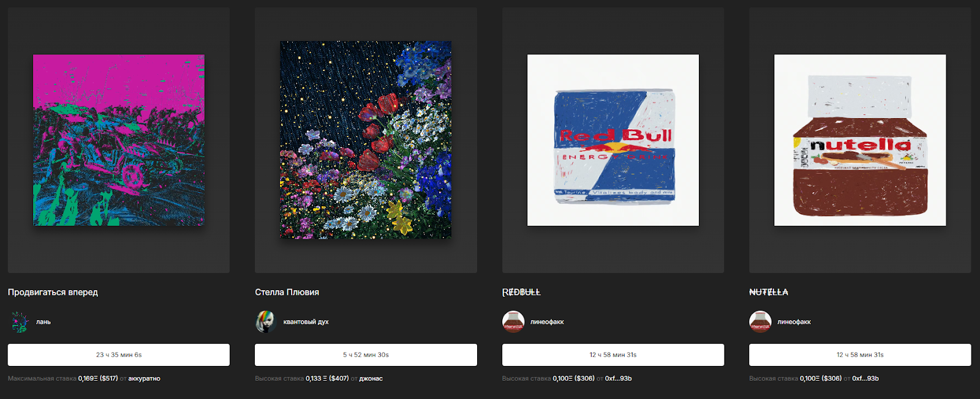This screenshot has width=980, height=399.
Task: Open the Продвигаться вперед title link
Action: [53, 293]
